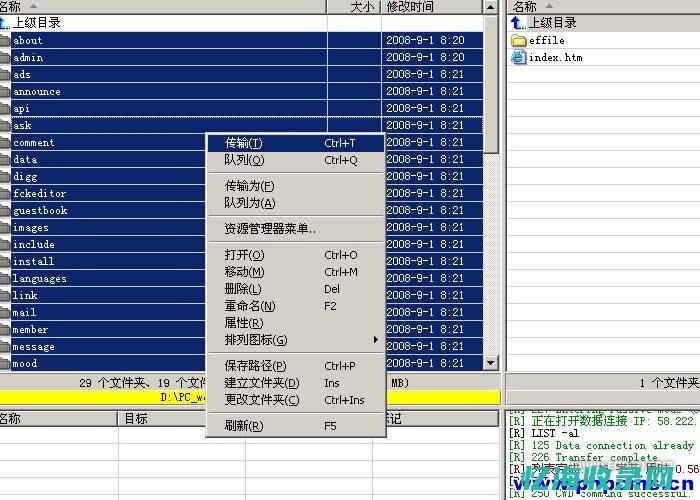Select 传输为(F) menu entry

295,186
